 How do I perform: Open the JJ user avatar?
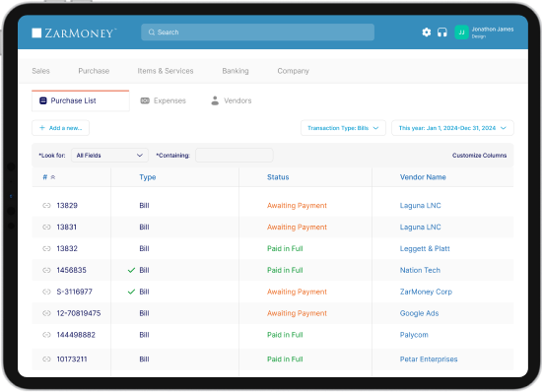pyautogui.click(x=461, y=33)
